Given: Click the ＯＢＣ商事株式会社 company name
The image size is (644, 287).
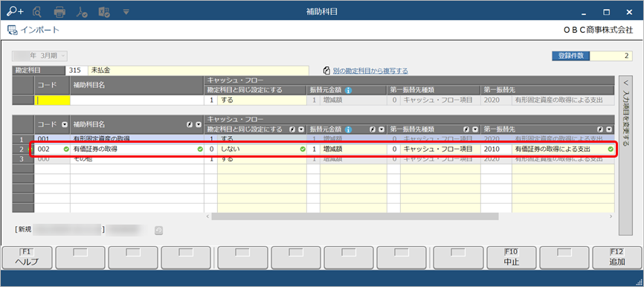Looking at the screenshot, I should tap(599, 30).
